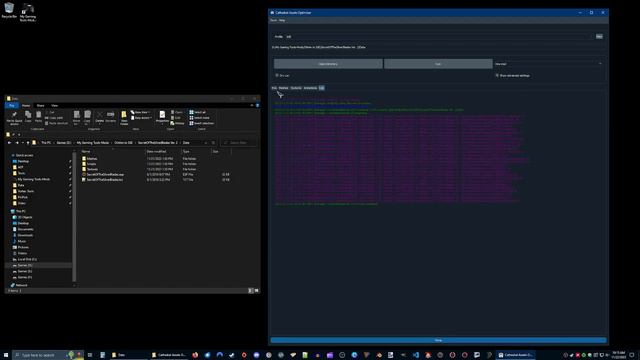Click the Back arrow in File Explorer

(x=9, y=143)
